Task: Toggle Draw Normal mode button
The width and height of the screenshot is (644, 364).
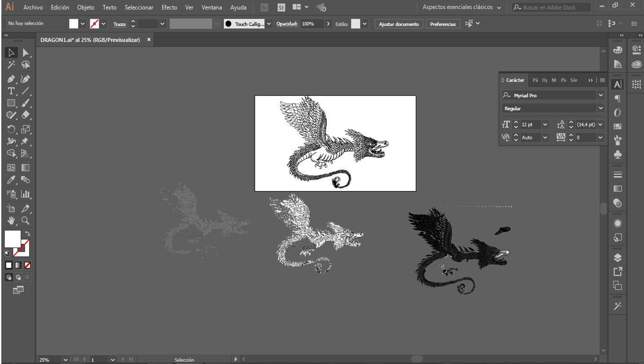Action: tap(9, 277)
